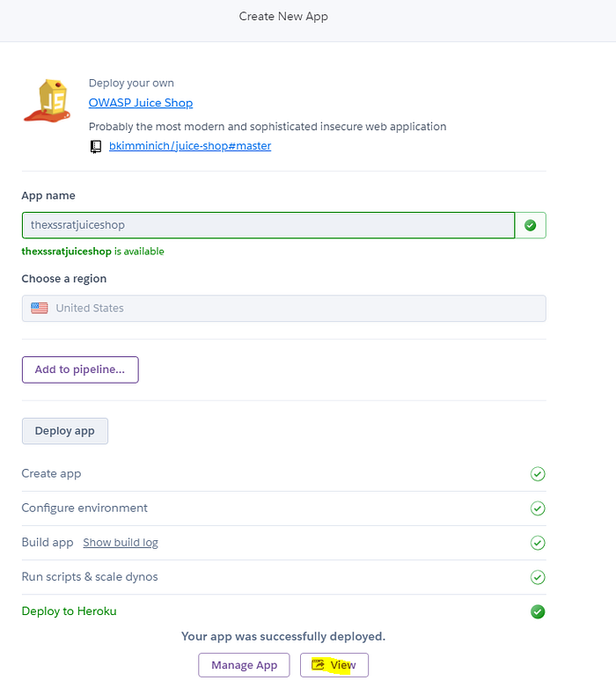
Task: Click the 'Deploy to Heroku' label
Action: coord(70,611)
